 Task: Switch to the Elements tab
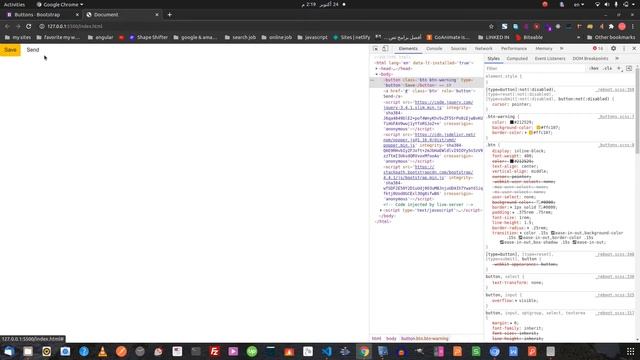pos(408,49)
